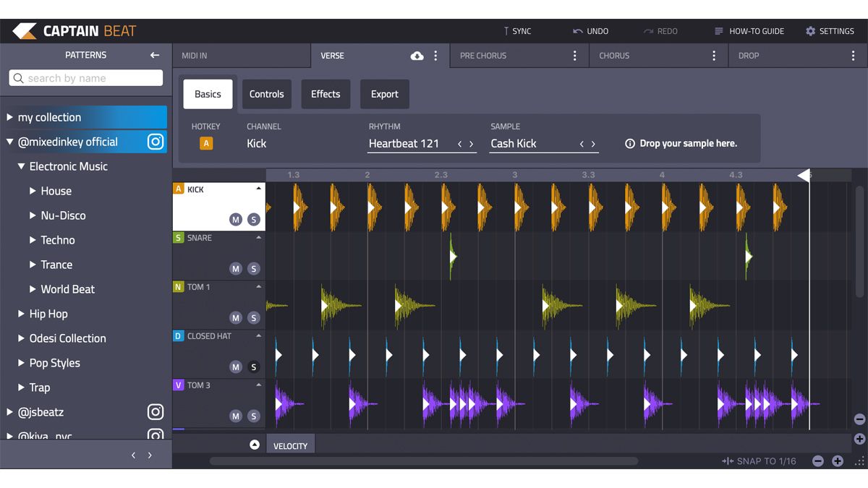Switch to the Chorus tab

pyautogui.click(x=659, y=56)
